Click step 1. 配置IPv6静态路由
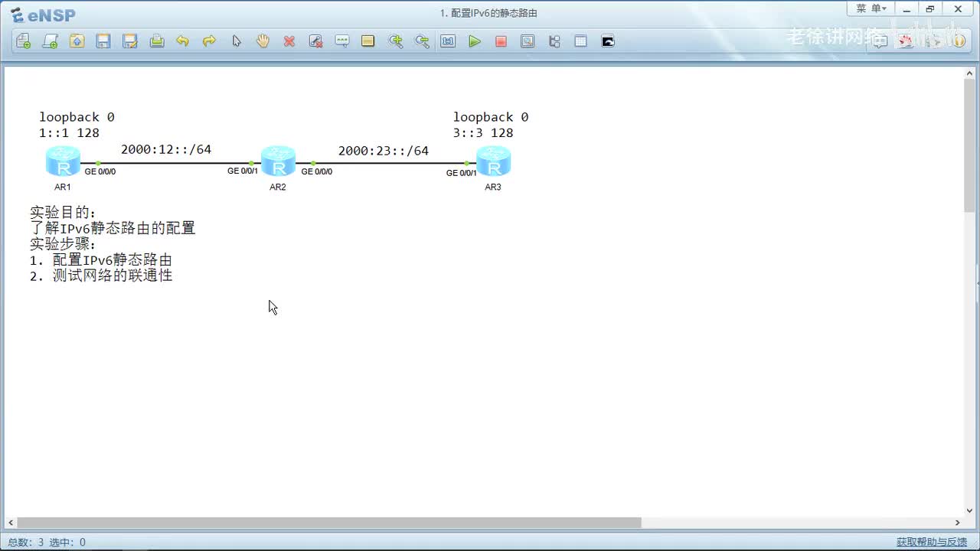Screen dimensions: 980x551 click(x=101, y=260)
